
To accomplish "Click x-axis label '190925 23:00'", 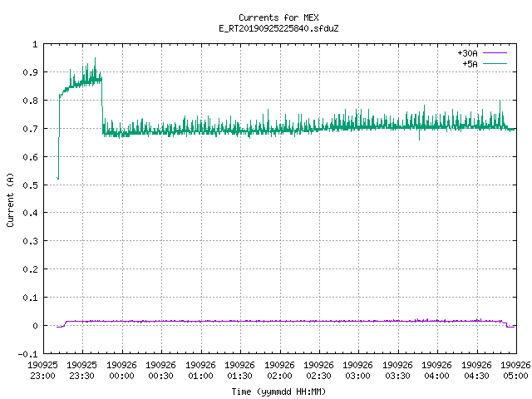I will click(x=42, y=371).
